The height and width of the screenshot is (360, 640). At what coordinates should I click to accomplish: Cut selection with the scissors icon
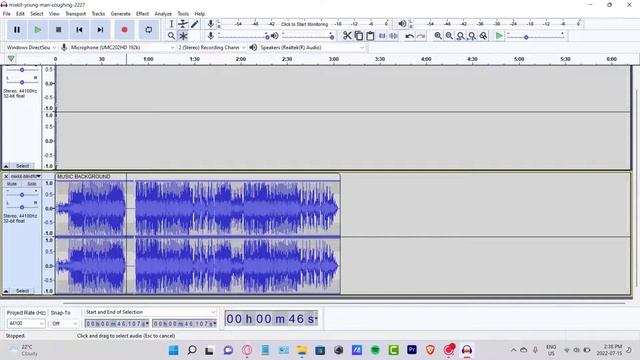click(x=347, y=36)
